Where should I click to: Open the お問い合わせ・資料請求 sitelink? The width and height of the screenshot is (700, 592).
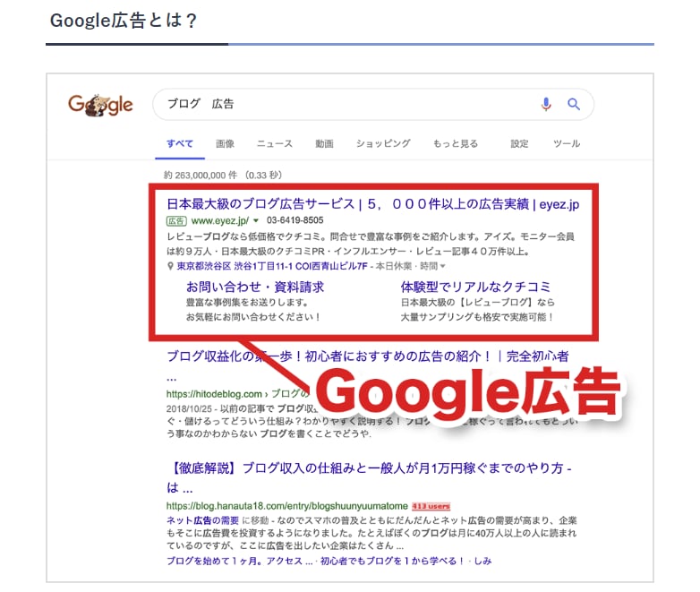coord(255,287)
